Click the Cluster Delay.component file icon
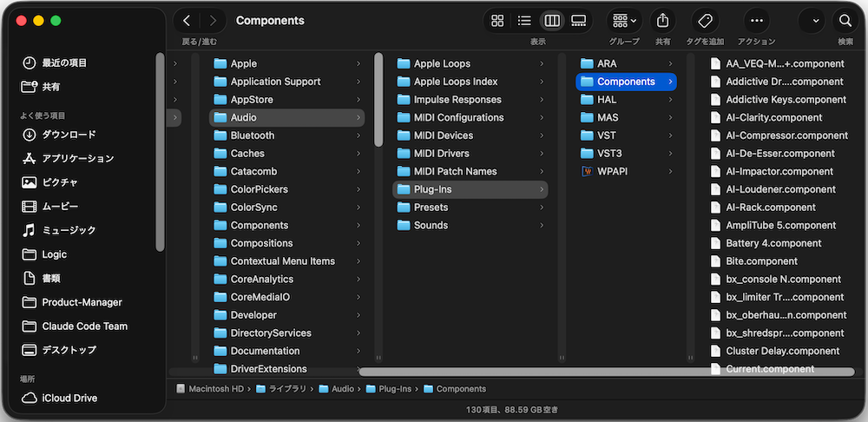The width and height of the screenshot is (868, 422). click(x=716, y=351)
